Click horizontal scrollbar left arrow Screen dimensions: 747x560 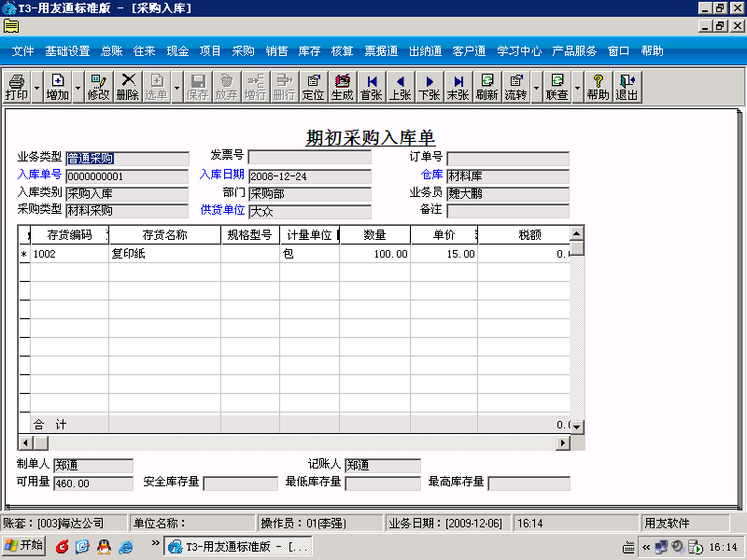tap(25, 442)
